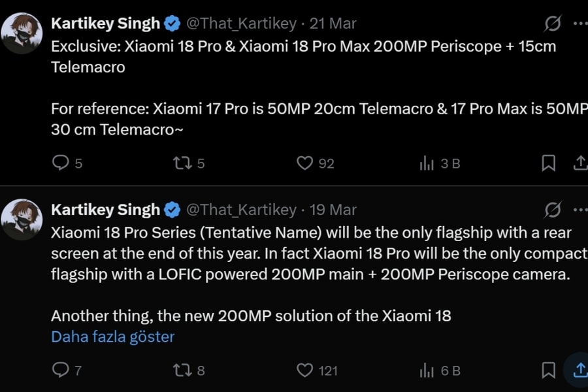Share the 19 Mar tweet
Image resolution: width=588 pixels, height=392 pixels.
579,370
